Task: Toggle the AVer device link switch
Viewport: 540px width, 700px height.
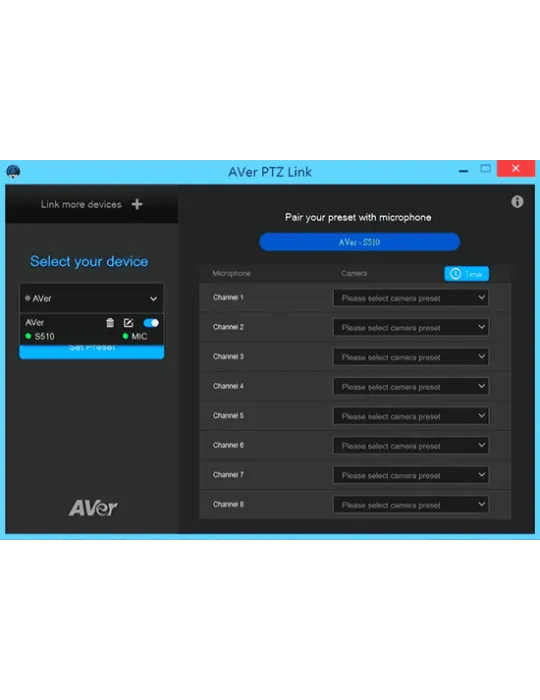Action: [151, 322]
